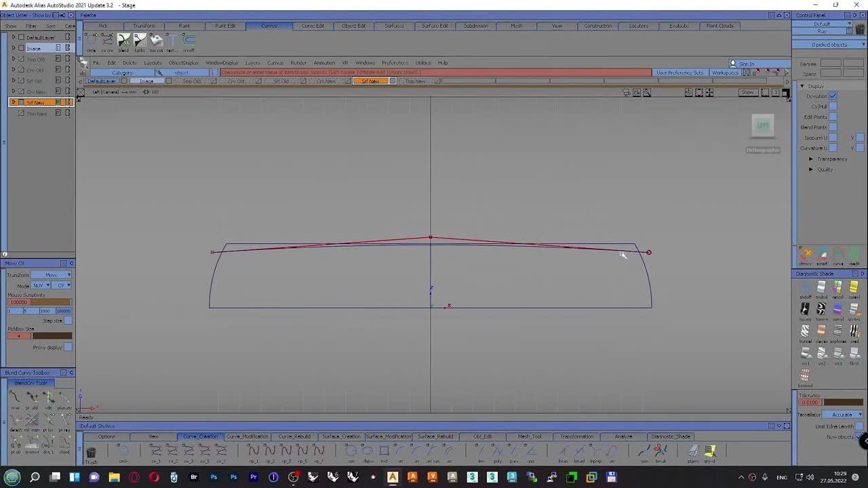Switch to the Surfaces palette tab
Viewport: 868px width, 488px height.
point(394,26)
